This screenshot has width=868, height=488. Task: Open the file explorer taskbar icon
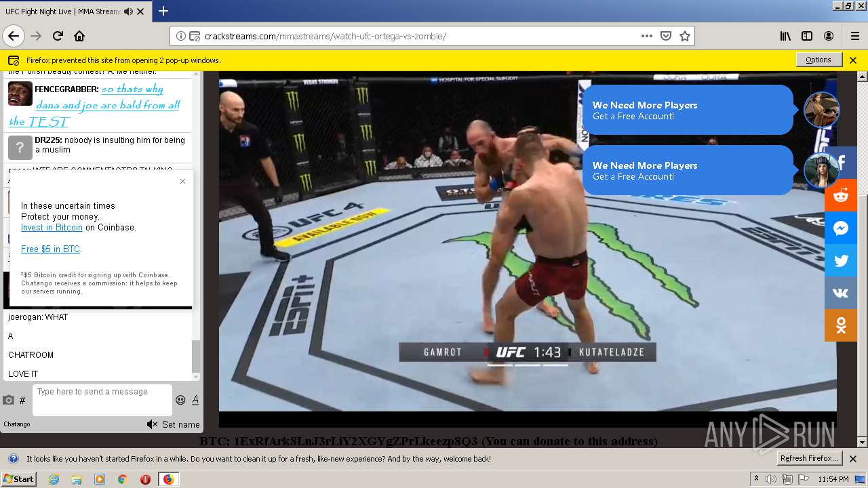click(77, 479)
